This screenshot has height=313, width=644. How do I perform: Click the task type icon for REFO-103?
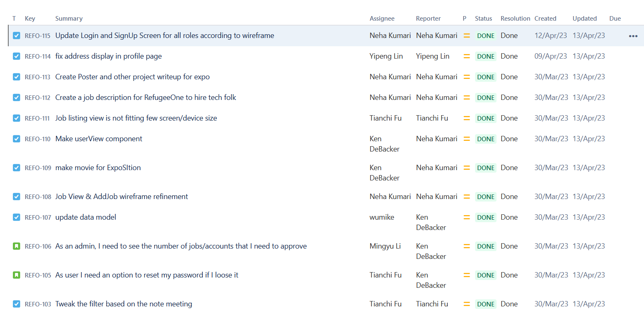tap(17, 304)
